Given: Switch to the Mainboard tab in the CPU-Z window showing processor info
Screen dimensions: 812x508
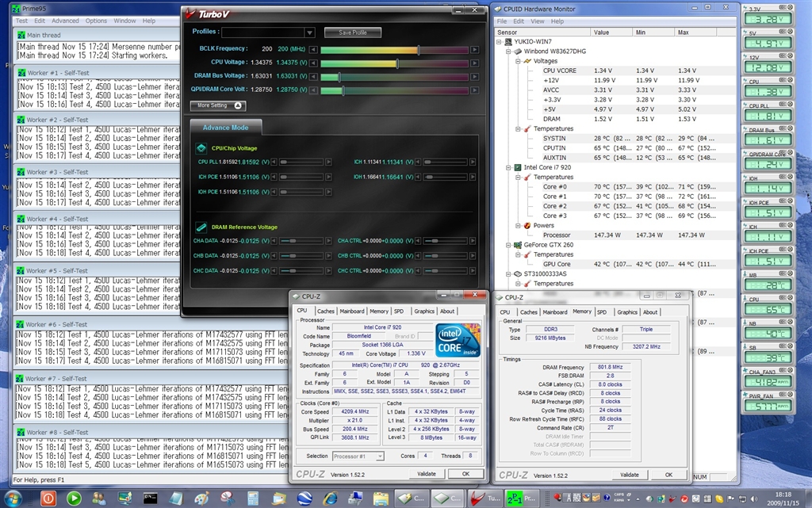Looking at the screenshot, I should [x=352, y=311].
